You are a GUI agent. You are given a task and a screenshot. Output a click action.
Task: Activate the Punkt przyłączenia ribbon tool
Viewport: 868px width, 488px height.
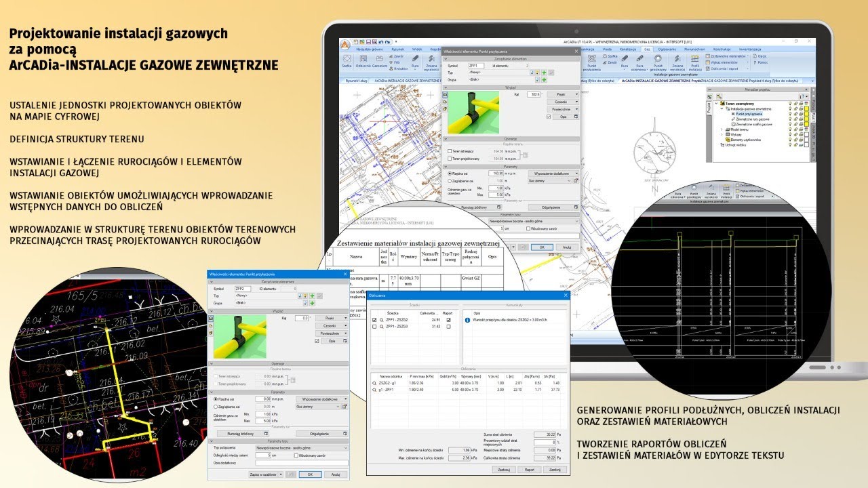591,62
